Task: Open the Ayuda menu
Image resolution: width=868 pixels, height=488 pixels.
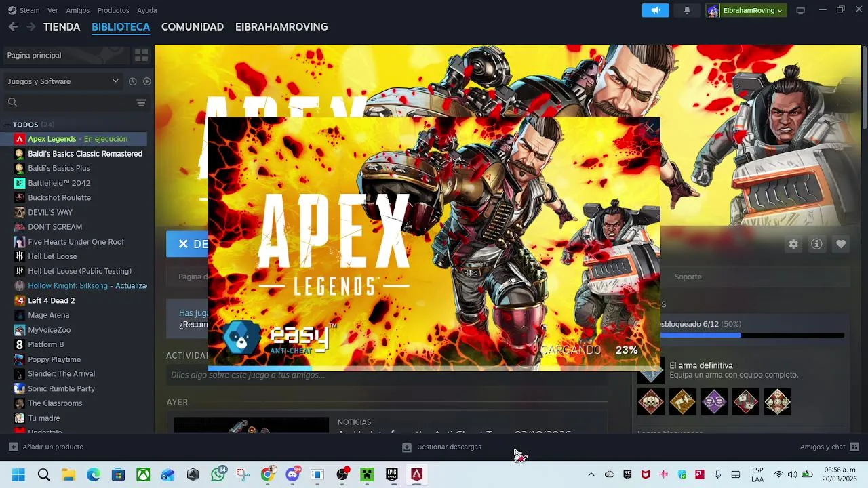Action: click(x=147, y=10)
